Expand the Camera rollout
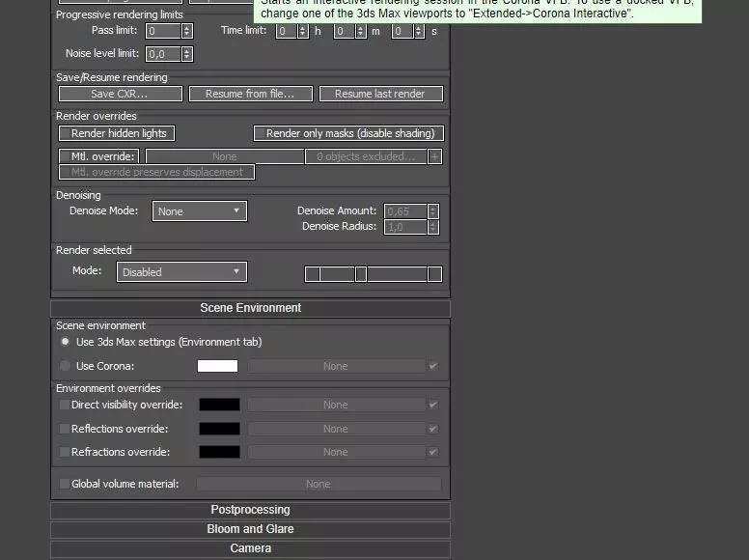The image size is (749, 560). (x=250, y=548)
